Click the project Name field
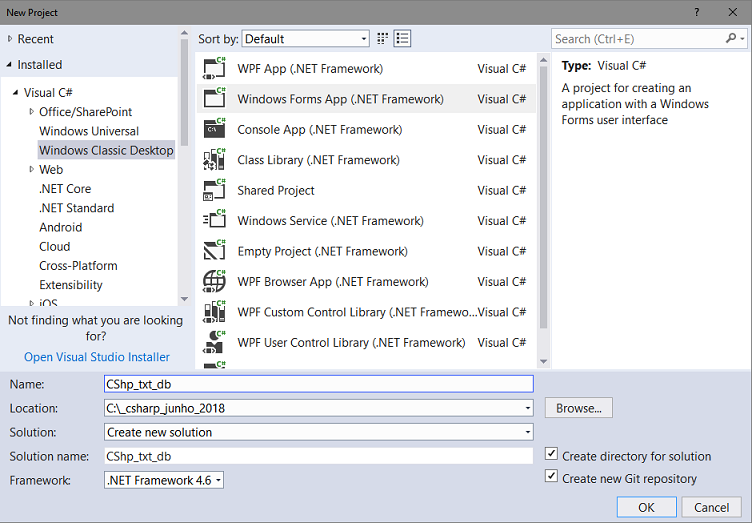This screenshot has width=752, height=523. point(318,384)
